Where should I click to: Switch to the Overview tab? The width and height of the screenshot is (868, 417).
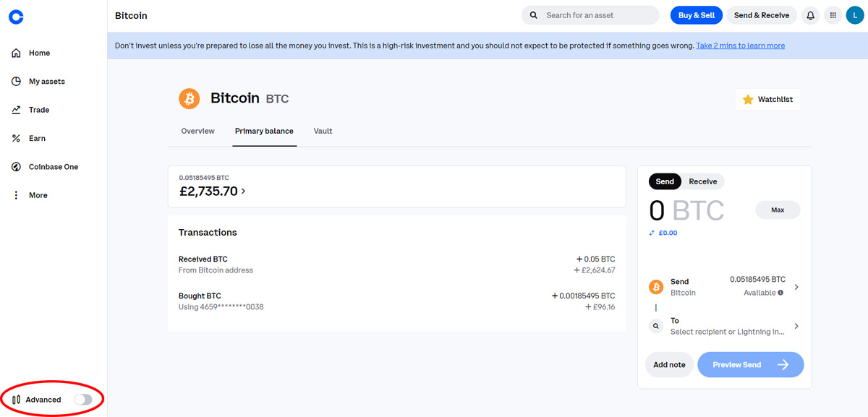coord(197,131)
